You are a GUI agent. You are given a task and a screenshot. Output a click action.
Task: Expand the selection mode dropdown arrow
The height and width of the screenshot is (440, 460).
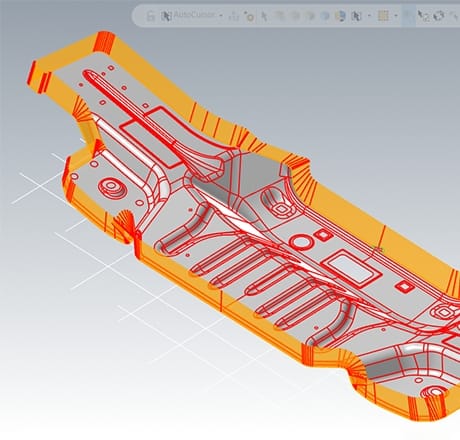click(369, 16)
